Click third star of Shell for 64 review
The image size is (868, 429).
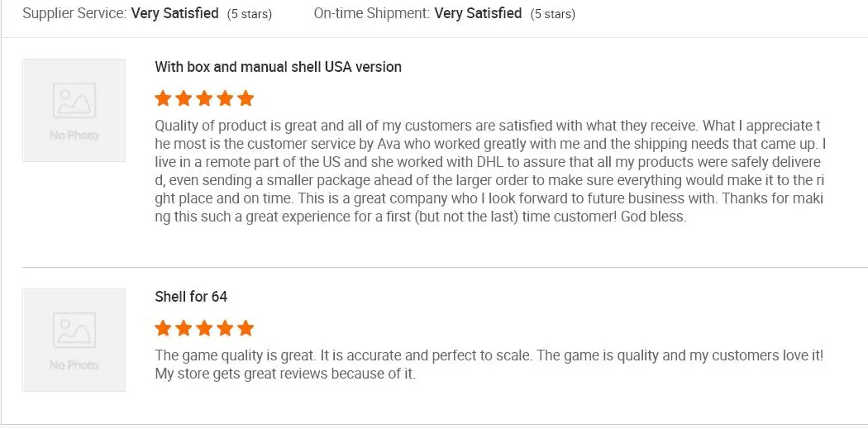[x=204, y=329]
